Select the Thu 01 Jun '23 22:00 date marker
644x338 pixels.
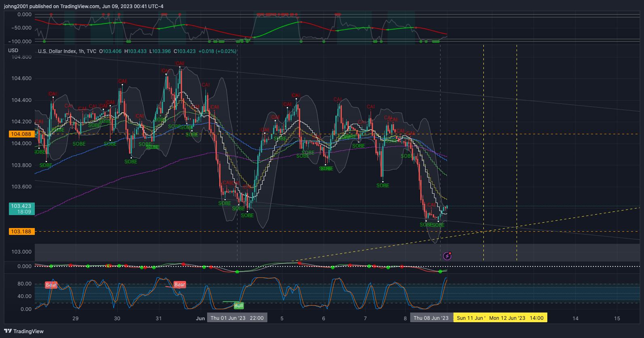pos(237,318)
